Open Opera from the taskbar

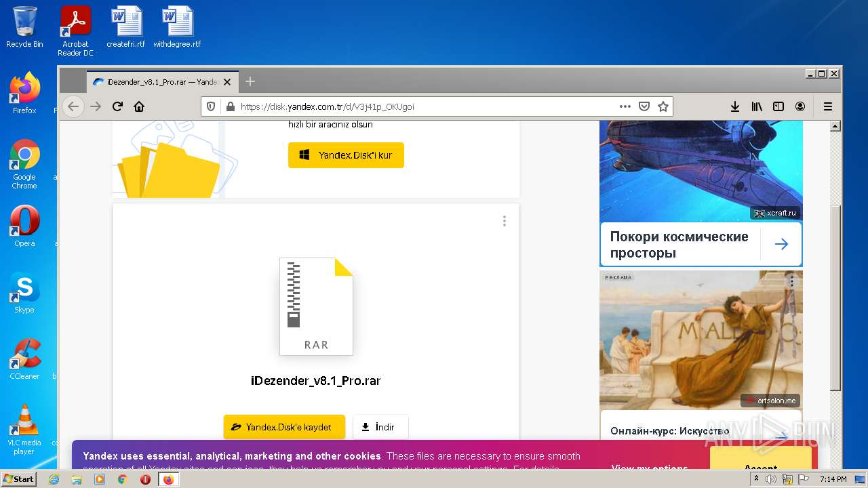click(x=145, y=479)
